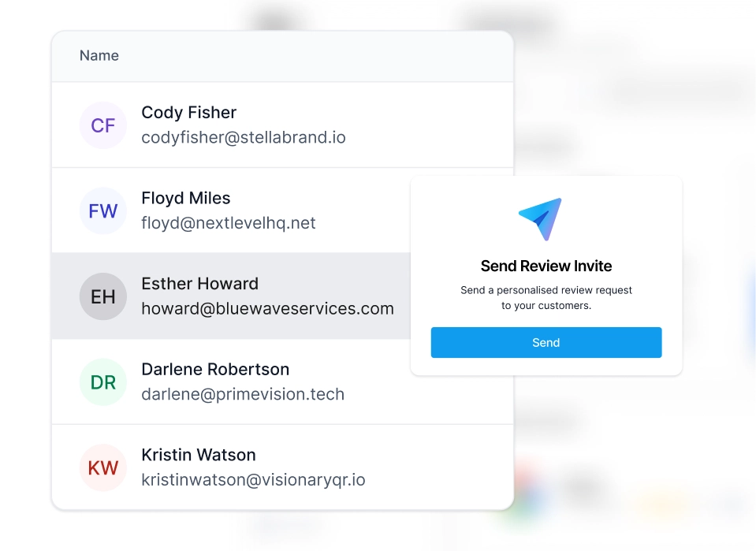The height and width of the screenshot is (551, 756).
Task: Click the personalised review request description text
Action: pyautogui.click(x=546, y=298)
